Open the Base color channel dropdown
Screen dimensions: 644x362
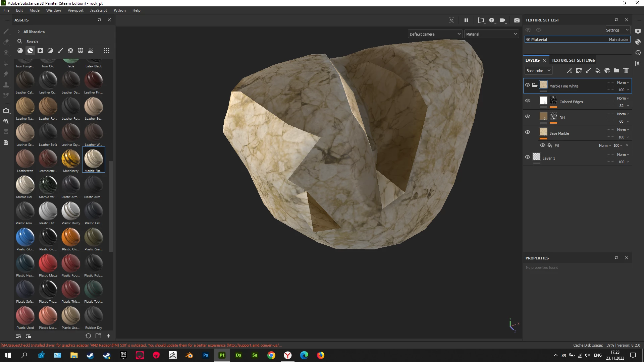pos(538,71)
